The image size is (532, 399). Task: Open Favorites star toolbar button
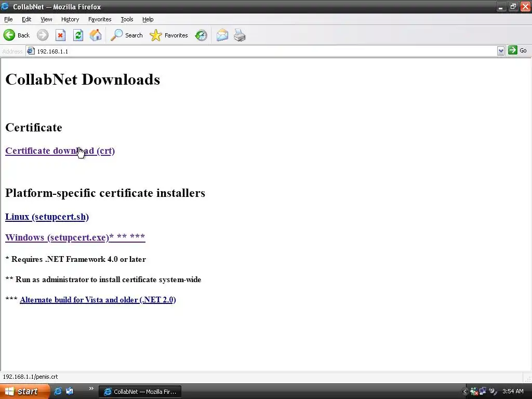169,35
